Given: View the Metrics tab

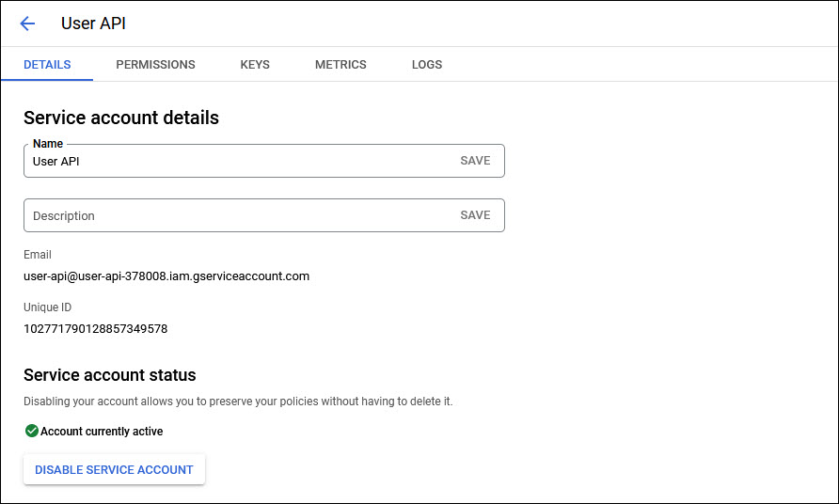Looking at the screenshot, I should point(340,65).
